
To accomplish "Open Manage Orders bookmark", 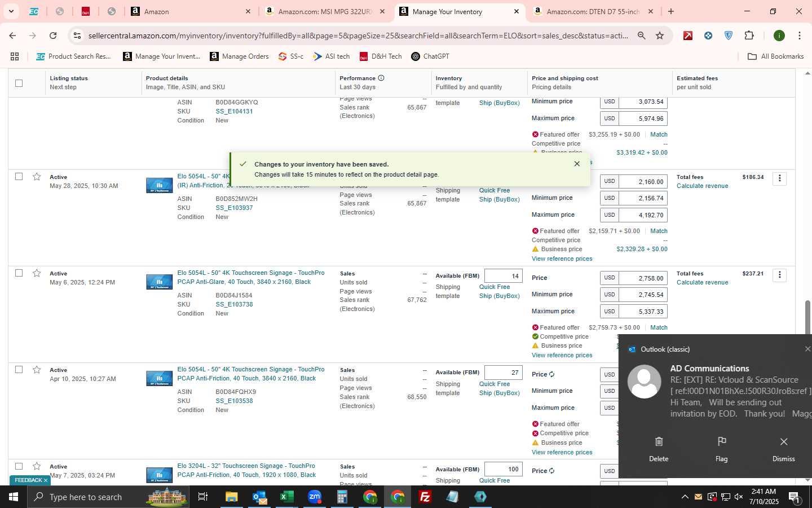I will coord(240,56).
